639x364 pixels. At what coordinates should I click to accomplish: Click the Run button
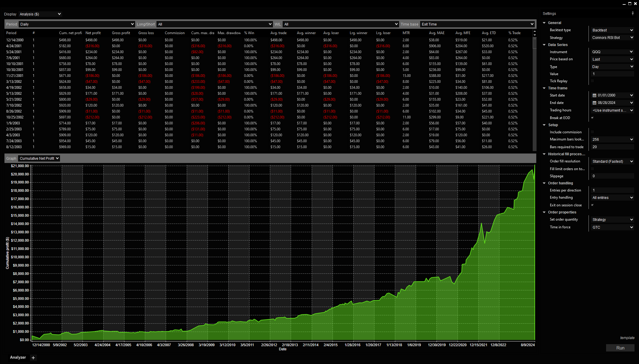tap(620, 348)
